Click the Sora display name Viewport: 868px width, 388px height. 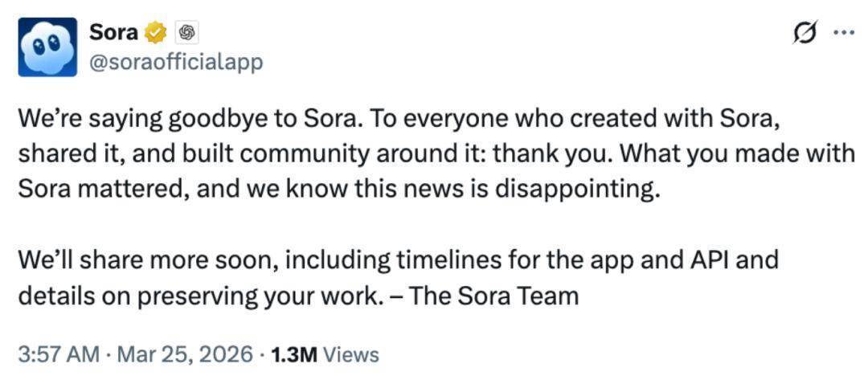click(x=113, y=32)
